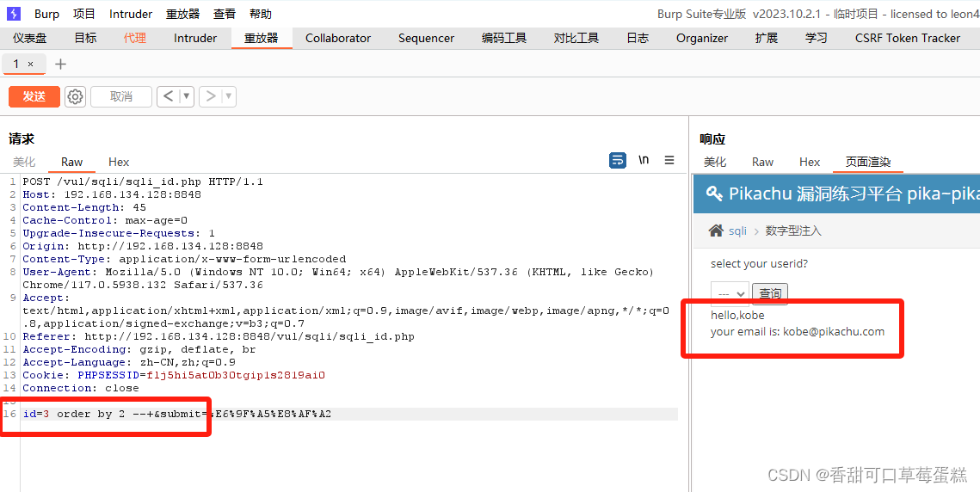Open the 项目 menu
The height and width of the screenshot is (492, 980).
pos(84,14)
